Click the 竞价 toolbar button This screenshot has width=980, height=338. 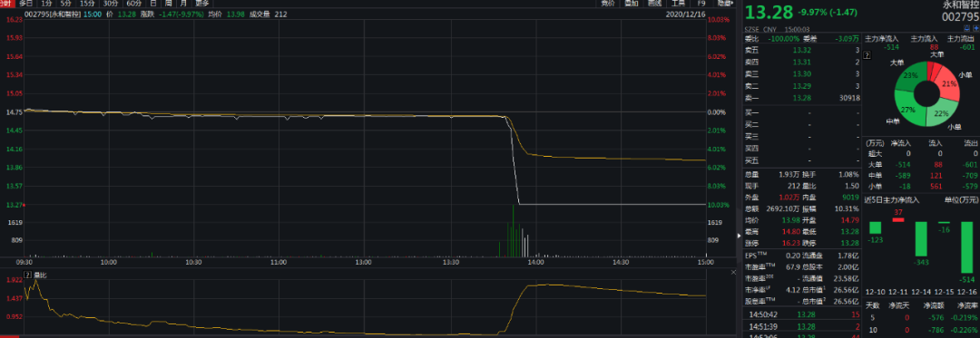tap(608, 3)
